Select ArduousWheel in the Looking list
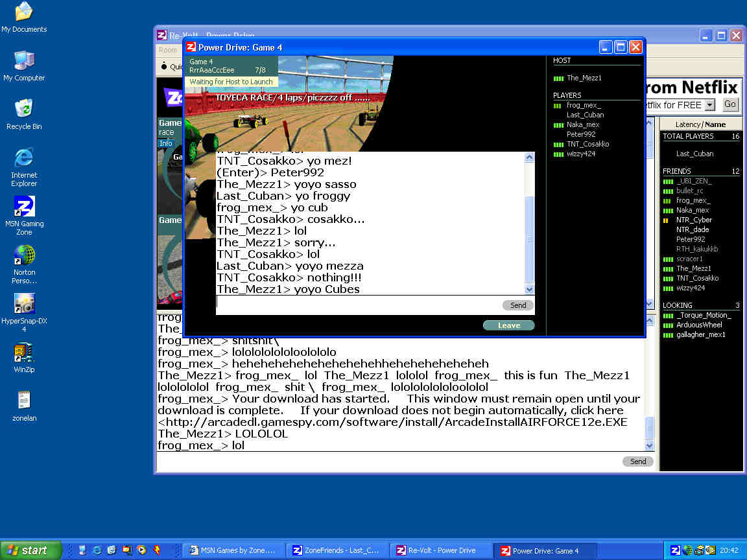The height and width of the screenshot is (560, 747). tap(699, 325)
